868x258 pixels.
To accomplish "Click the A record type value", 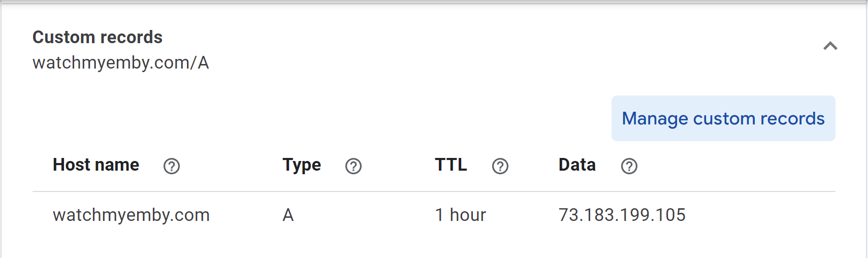I will point(288,215).
